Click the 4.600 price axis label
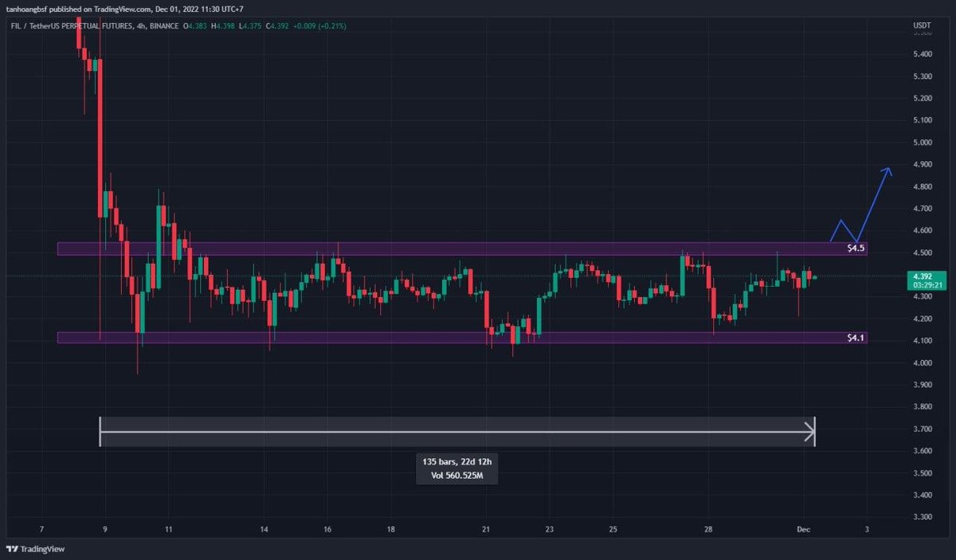Image resolution: width=956 pixels, height=560 pixels. (923, 231)
